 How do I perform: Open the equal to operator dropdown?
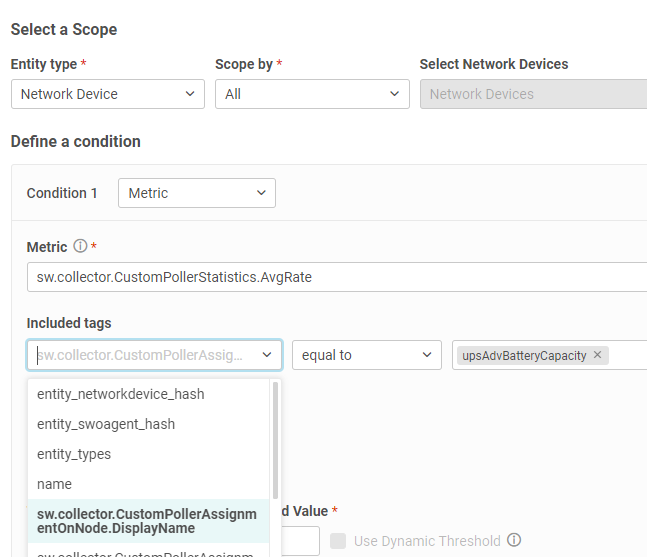click(x=366, y=355)
